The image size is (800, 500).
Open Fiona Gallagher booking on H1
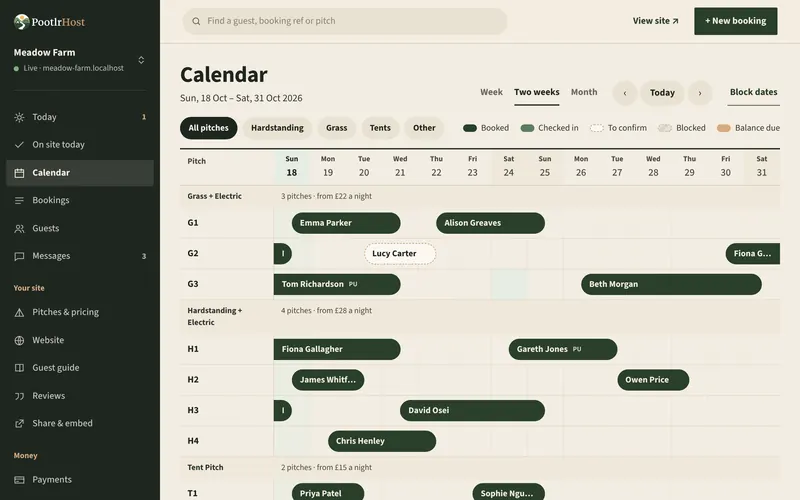[337, 349]
